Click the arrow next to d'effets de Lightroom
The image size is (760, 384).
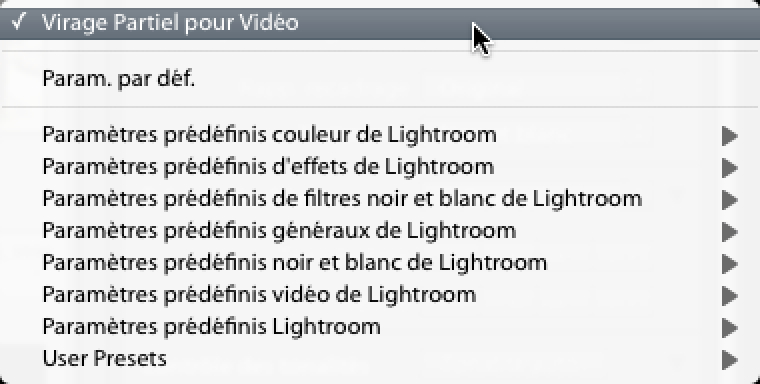[x=729, y=168]
